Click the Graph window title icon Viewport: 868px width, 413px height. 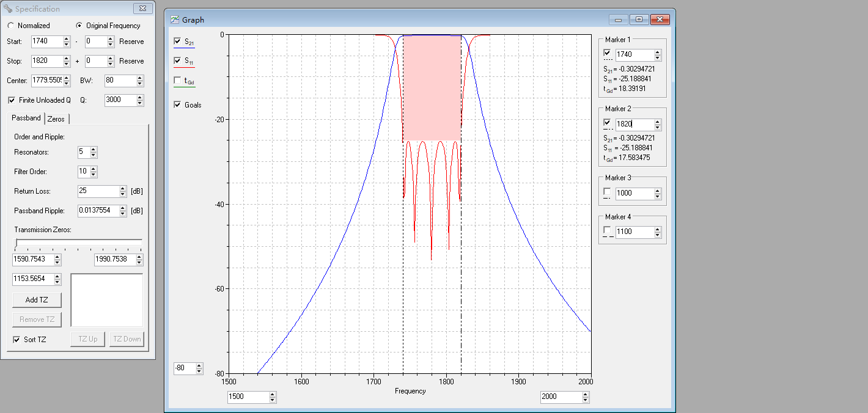tap(175, 20)
